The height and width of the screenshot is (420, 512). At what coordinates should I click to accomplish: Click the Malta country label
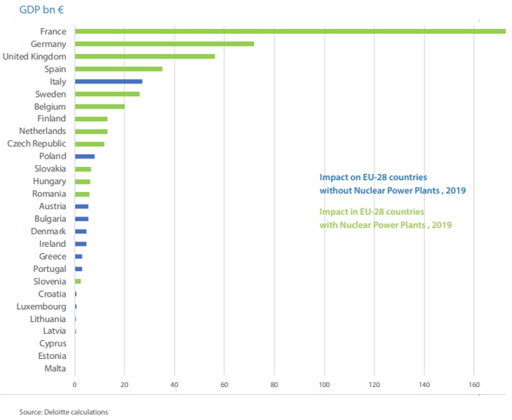[55, 368]
